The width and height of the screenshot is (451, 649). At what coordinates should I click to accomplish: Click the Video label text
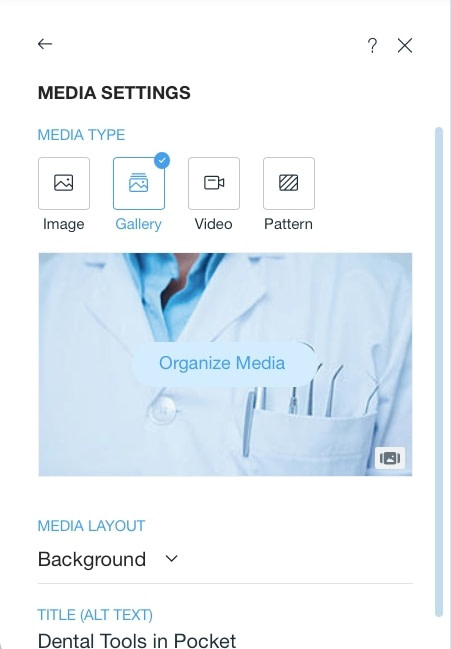214,224
